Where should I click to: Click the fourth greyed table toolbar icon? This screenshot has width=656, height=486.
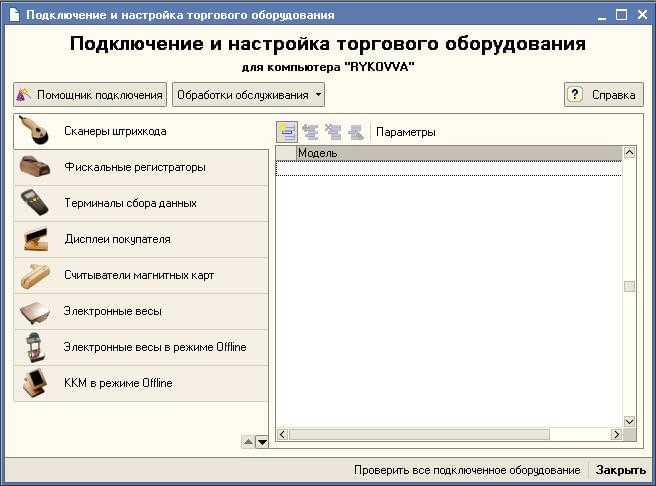[x=356, y=132]
